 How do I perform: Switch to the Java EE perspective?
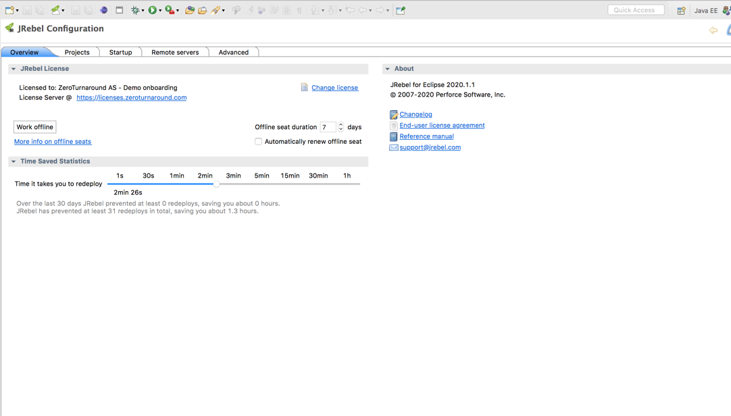tap(705, 10)
